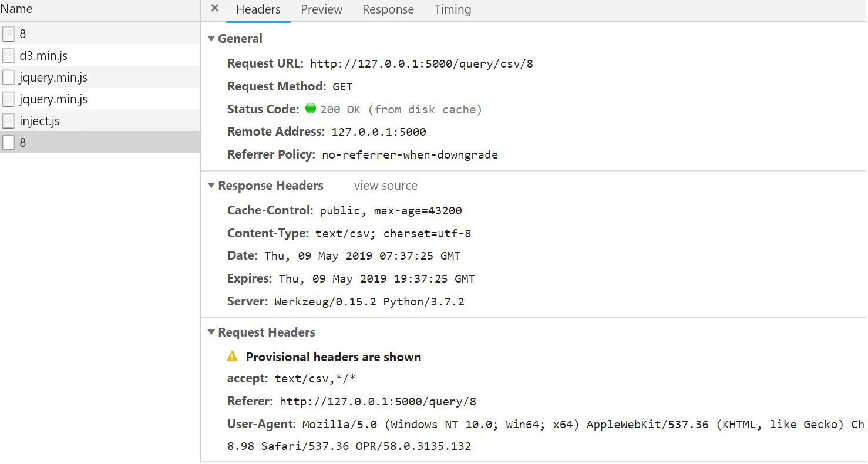
Task: Click the provisional headers warning icon
Action: coord(233,357)
